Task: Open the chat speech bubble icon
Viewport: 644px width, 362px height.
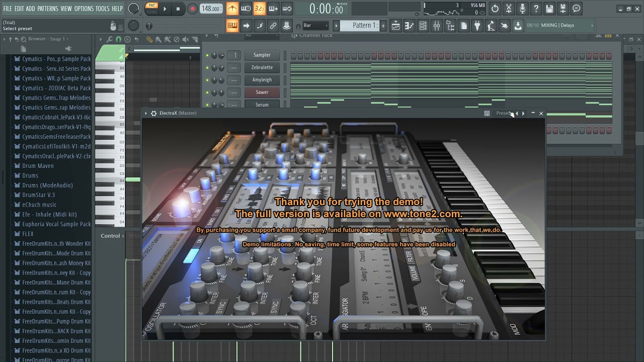Action: click(x=577, y=9)
